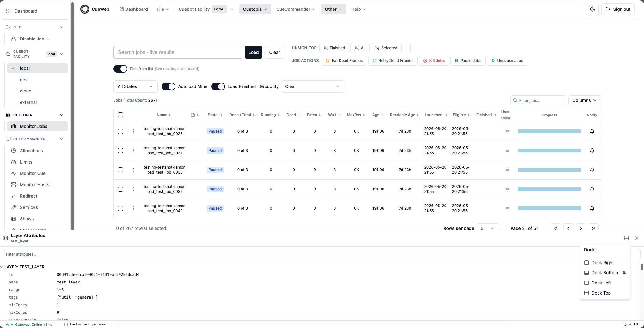This screenshot has width=644, height=328.
Task: Open the File menu
Action: (163, 9)
